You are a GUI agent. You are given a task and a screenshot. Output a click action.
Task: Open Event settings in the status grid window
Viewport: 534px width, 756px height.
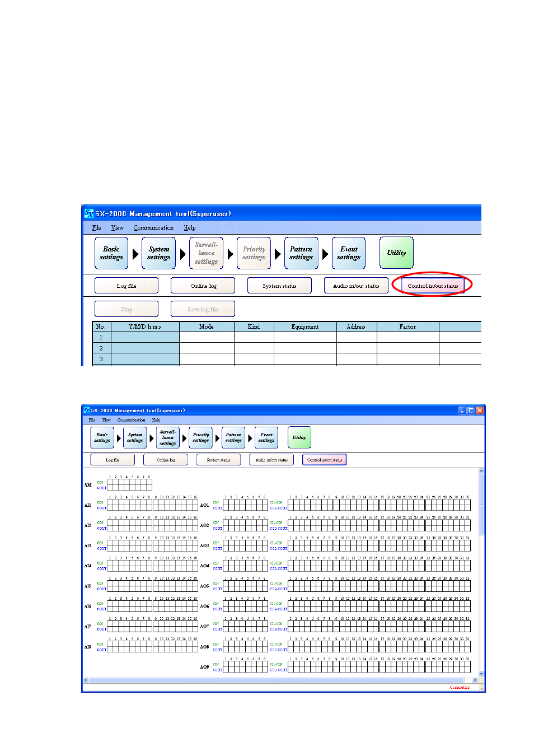click(266, 437)
